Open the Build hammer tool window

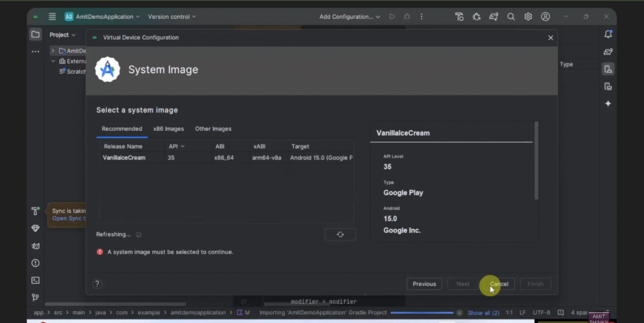[35, 211]
